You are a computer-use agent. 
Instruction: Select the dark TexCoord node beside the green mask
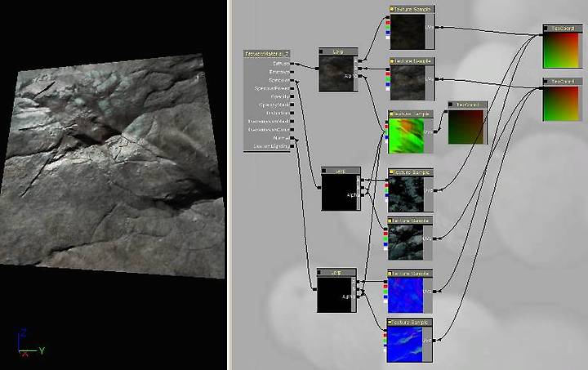coord(467,123)
